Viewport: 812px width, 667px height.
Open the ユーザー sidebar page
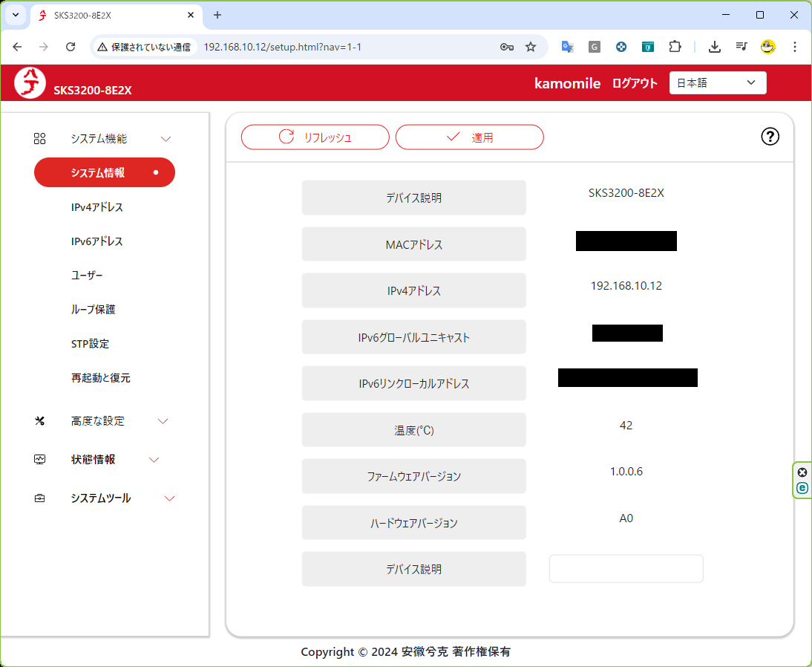coord(87,276)
